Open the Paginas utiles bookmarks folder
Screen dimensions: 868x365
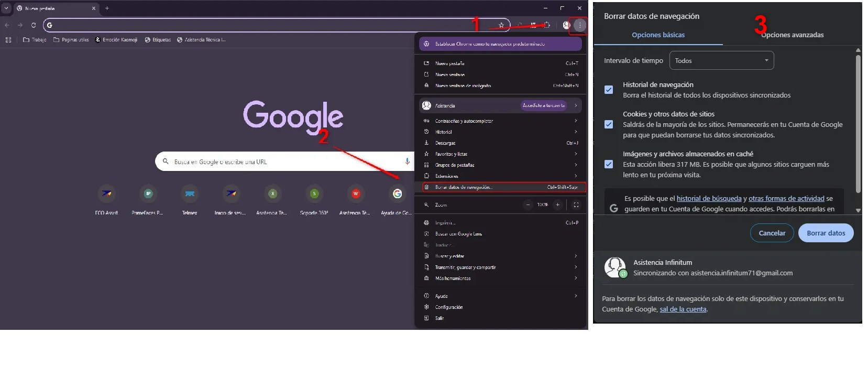pos(71,40)
